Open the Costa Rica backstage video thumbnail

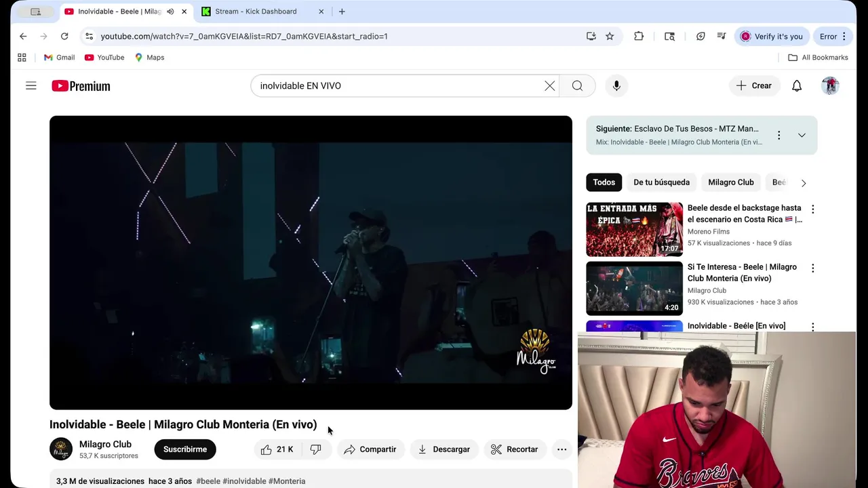pyautogui.click(x=634, y=229)
